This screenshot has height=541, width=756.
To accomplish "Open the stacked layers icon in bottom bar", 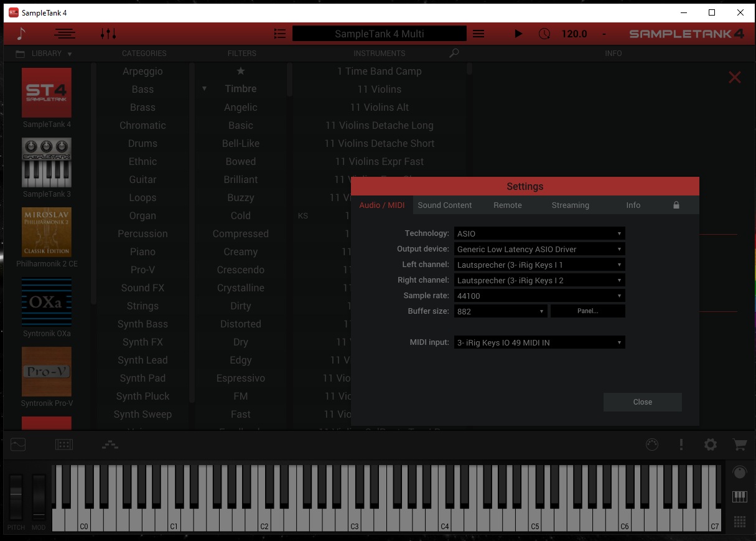I will pyautogui.click(x=110, y=445).
